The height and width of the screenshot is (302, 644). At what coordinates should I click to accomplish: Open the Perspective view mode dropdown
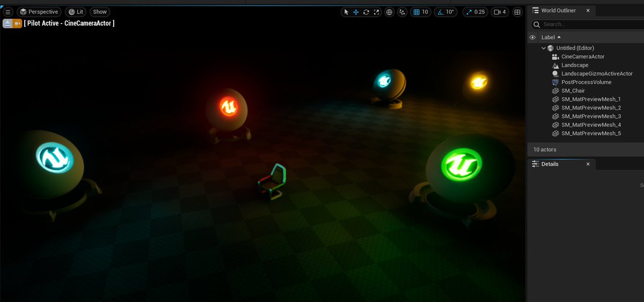click(39, 12)
